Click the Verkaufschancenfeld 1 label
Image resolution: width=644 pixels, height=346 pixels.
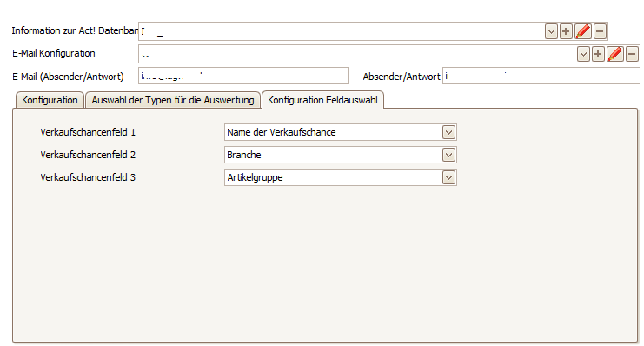(88, 132)
